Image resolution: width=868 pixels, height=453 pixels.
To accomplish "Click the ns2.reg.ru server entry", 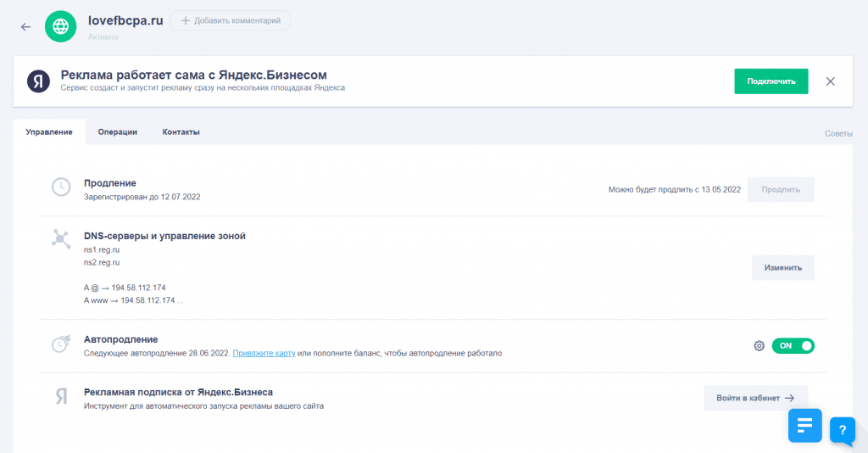I will click(102, 262).
